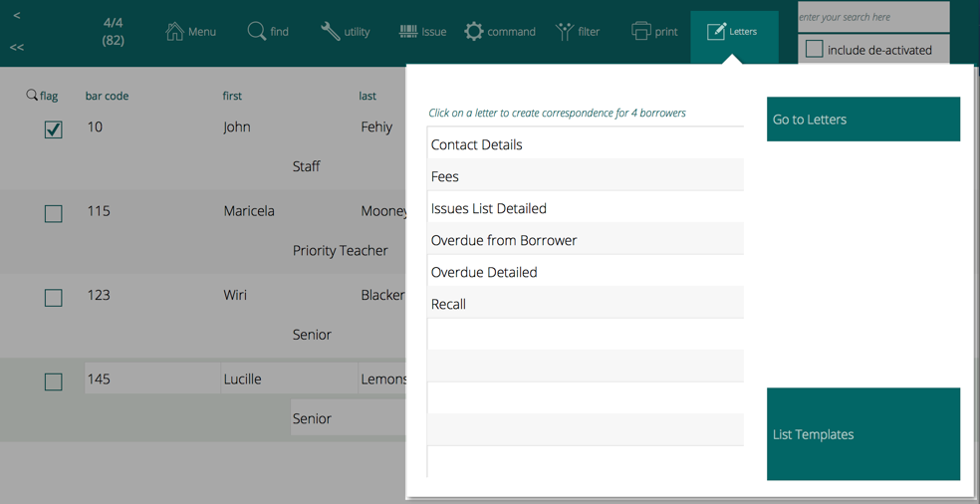Enable the include de-activated checkbox

pos(814,49)
